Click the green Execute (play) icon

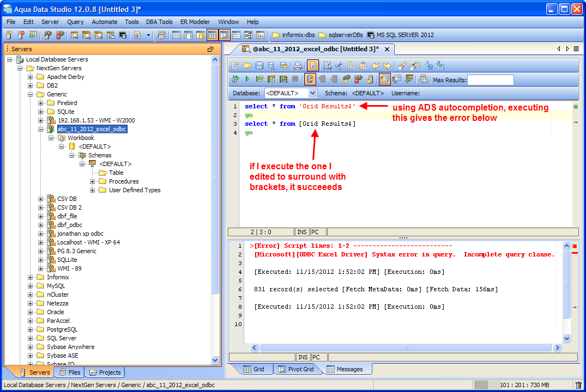[247, 79]
